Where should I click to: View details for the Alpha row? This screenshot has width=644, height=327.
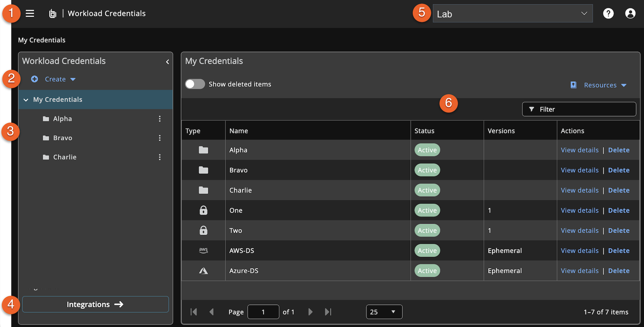tap(580, 150)
